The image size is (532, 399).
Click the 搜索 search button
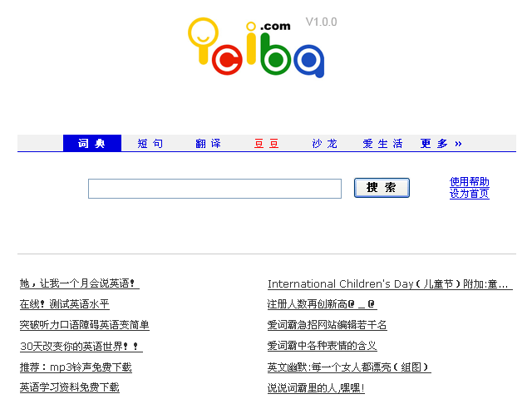tap(382, 188)
